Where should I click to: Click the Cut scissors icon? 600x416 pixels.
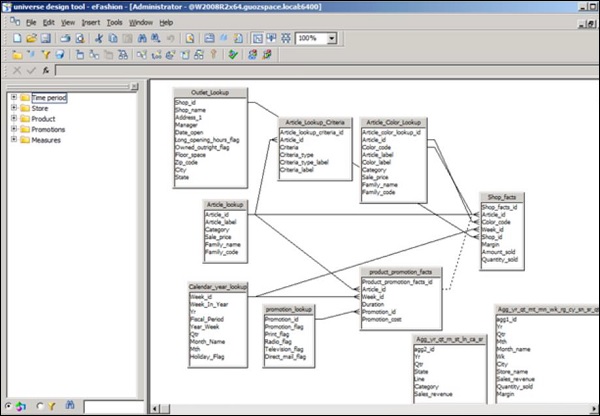point(98,38)
